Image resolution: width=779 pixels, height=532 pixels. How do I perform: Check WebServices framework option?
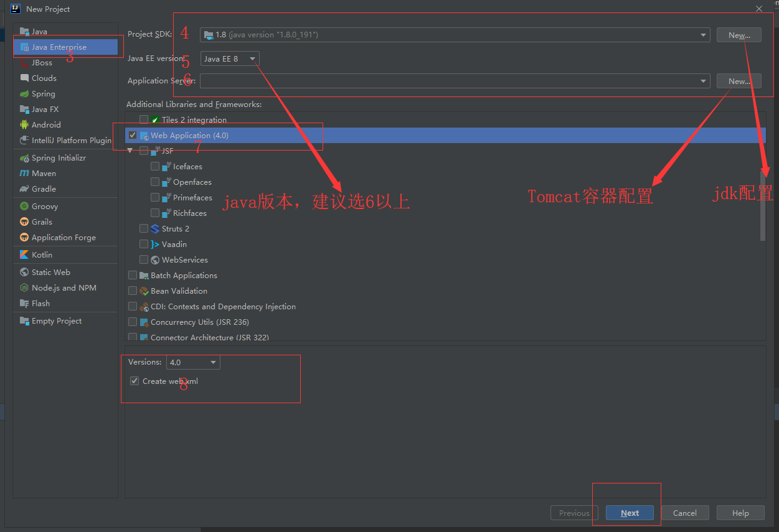144,259
